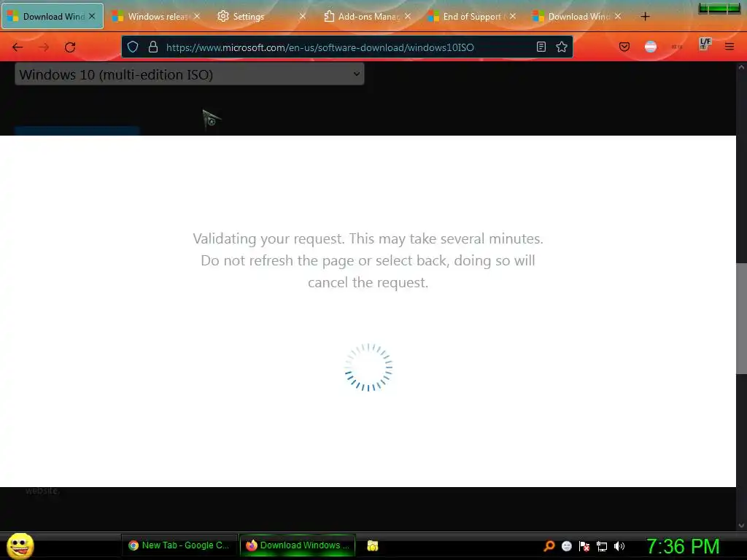Click the green meter widget in the title bar
Screen dimensions: 747x560
[719, 9]
